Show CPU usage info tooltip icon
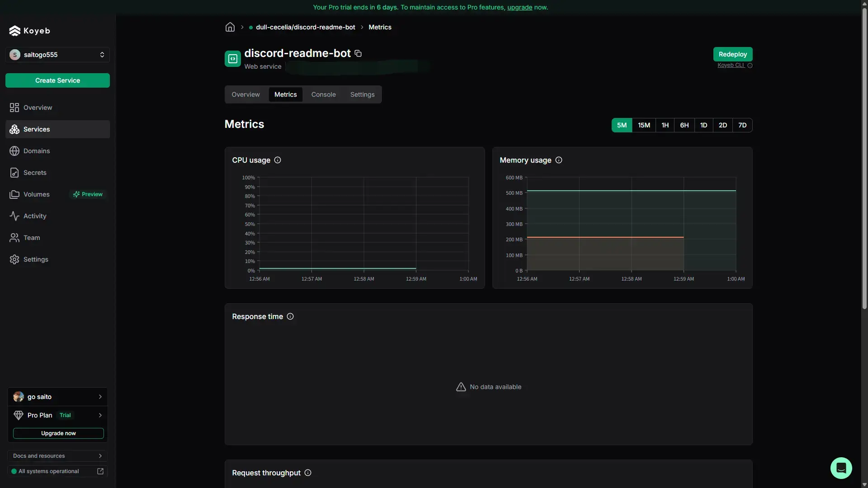This screenshot has height=488, width=868. click(278, 160)
